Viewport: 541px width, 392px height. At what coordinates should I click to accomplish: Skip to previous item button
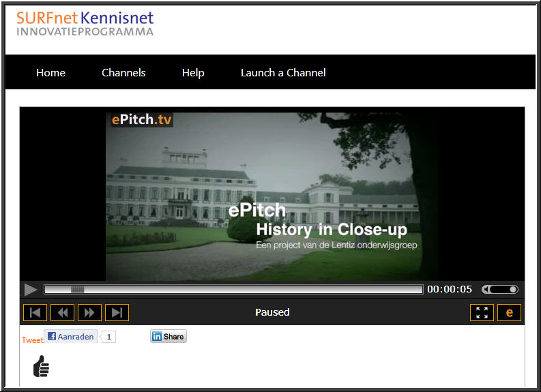35,313
